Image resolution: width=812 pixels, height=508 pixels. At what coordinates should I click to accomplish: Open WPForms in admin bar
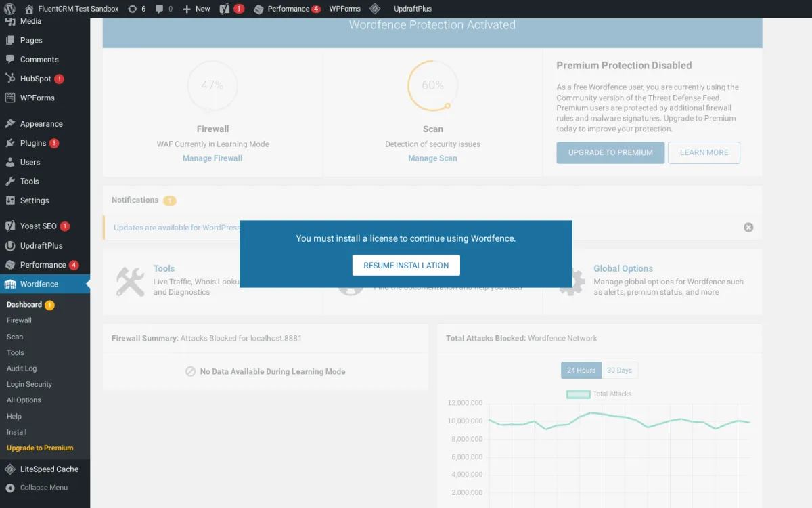344,9
